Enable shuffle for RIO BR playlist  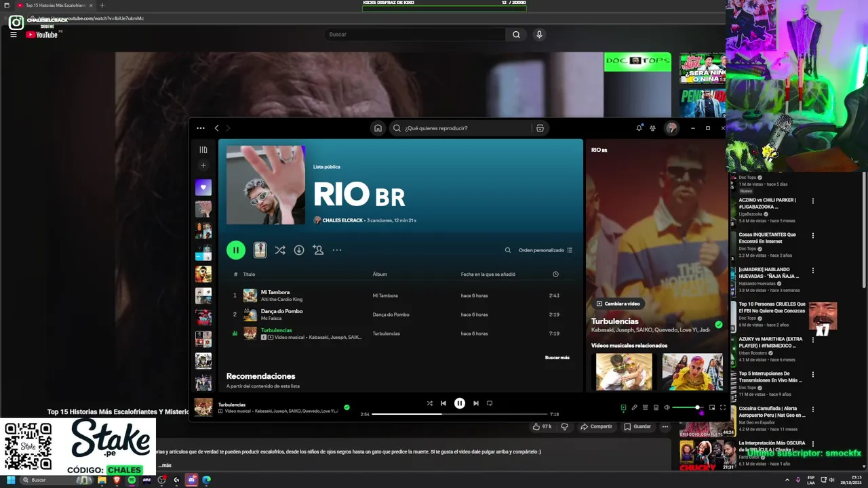tap(279, 250)
